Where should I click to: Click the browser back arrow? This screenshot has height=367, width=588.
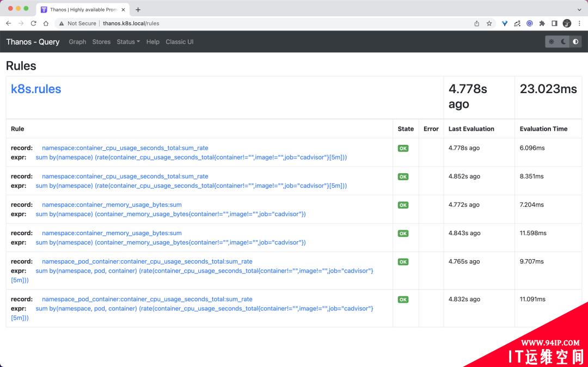pos(9,23)
